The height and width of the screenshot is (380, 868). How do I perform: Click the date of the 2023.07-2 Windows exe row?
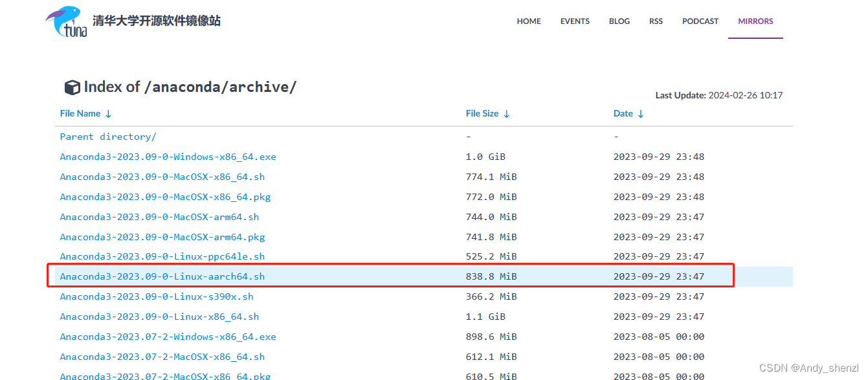(x=659, y=337)
